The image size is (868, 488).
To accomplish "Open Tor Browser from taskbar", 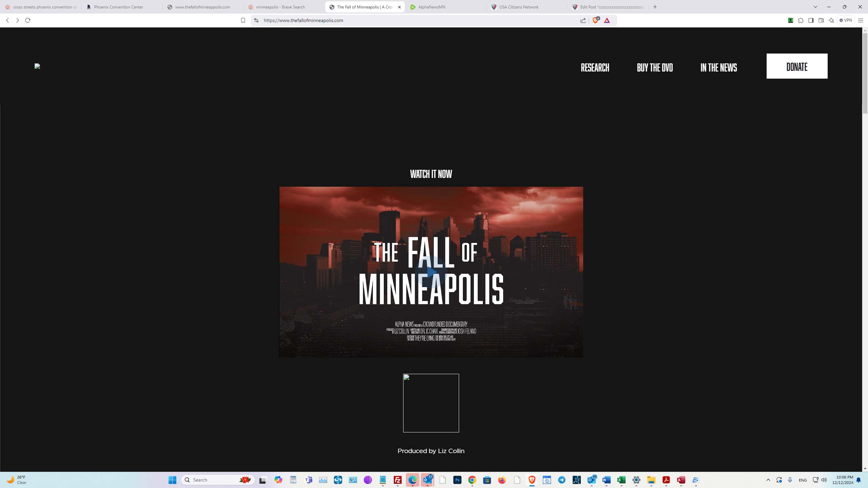I will pyautogui.click(x=368, y=480).
